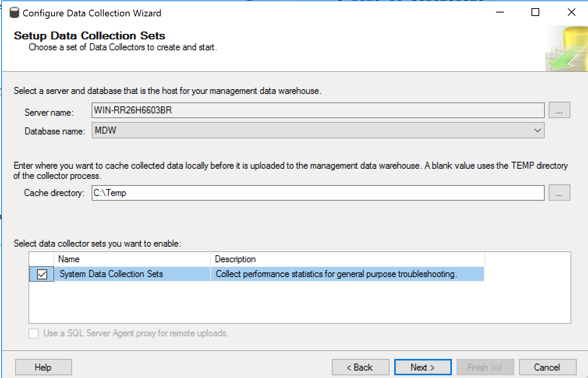Browse for cache directory with ellipsis button
588x378 pixels.
coord(559,193)
